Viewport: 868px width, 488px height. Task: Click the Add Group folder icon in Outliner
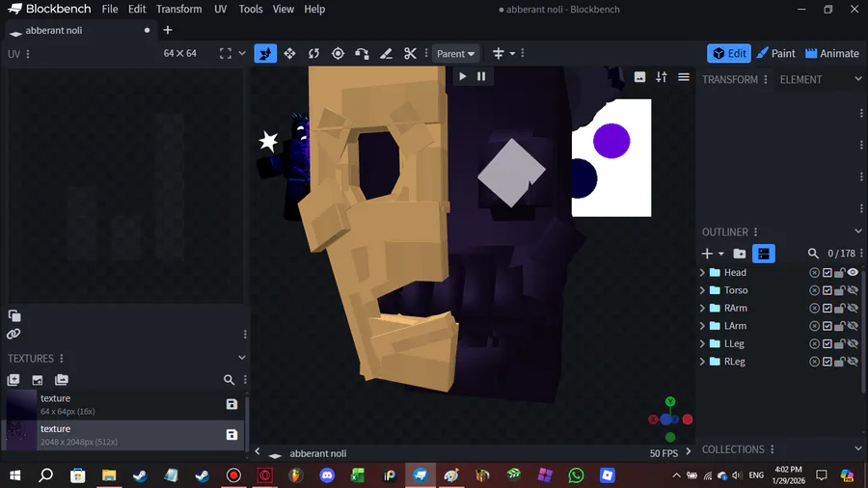click(740, 254)
